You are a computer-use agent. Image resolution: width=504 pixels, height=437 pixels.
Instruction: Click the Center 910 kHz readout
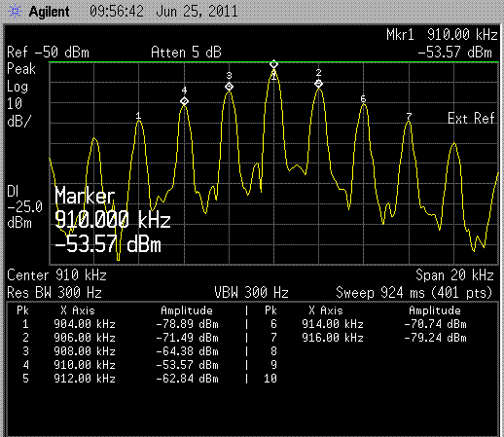[x=56, y=275]
